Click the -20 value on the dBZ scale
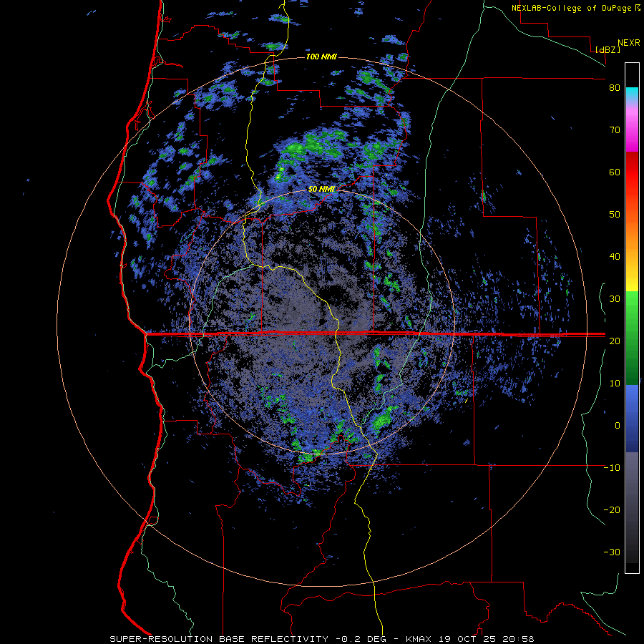 point(612,510)
